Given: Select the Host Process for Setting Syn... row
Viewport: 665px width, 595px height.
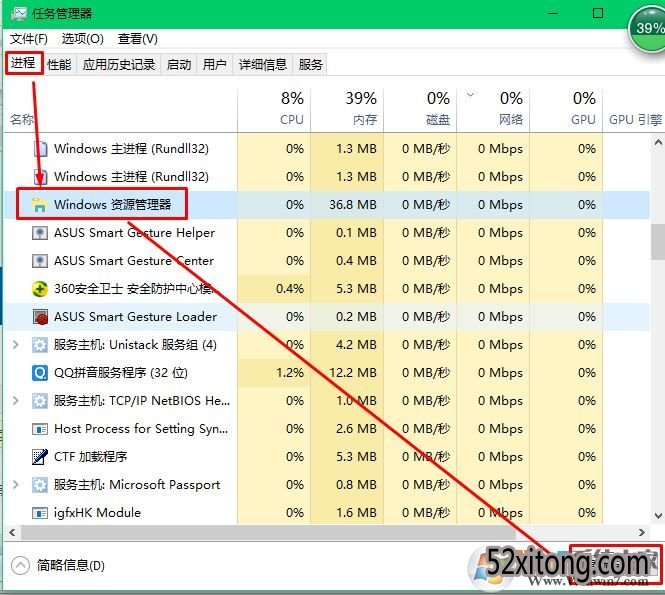Looking at the screenshot, I should click(x=327, y=429).
